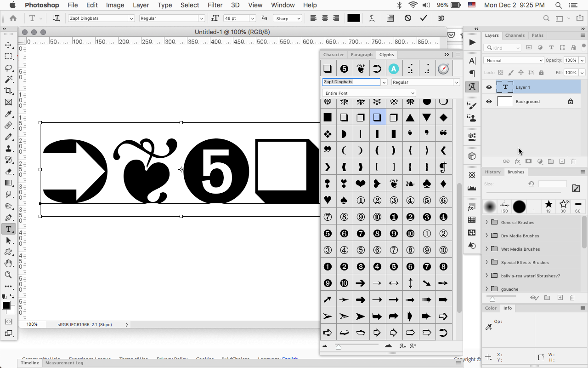The height and width of the screenshot is (368, 588).
Task: Open the Layer menu in the menu bar
Action: click(x=141, y=5)
